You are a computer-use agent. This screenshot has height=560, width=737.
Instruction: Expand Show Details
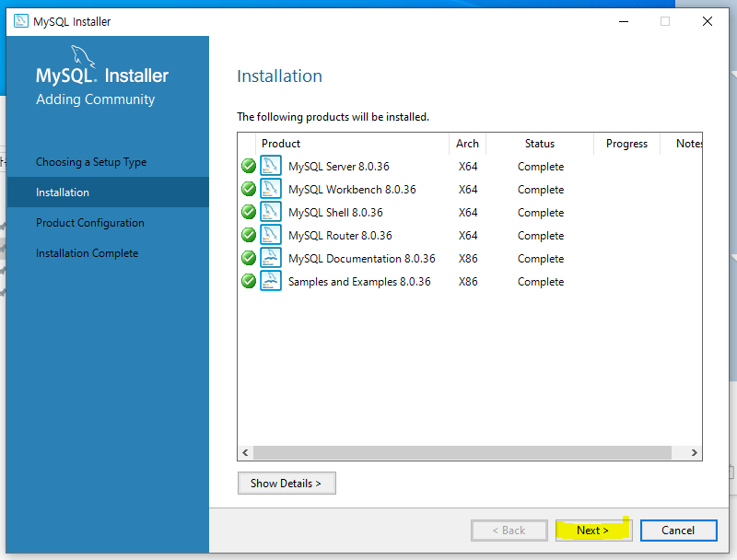point(287,483)
